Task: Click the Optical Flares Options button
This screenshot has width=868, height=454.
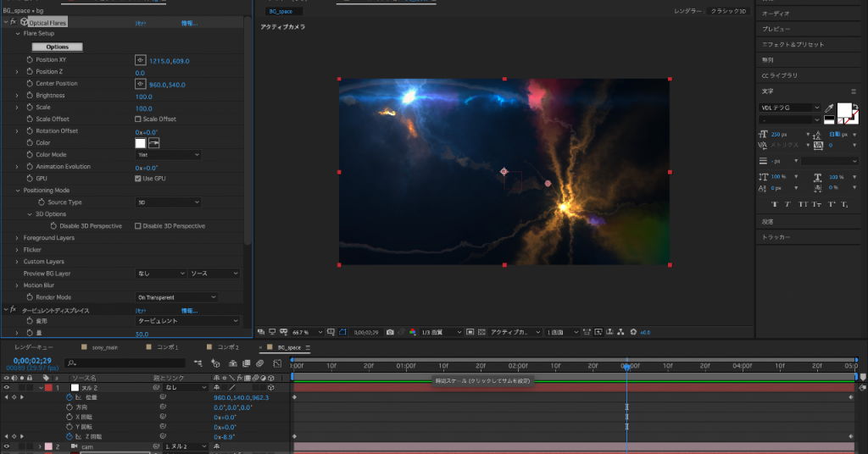Action: (x=57, y=47)
